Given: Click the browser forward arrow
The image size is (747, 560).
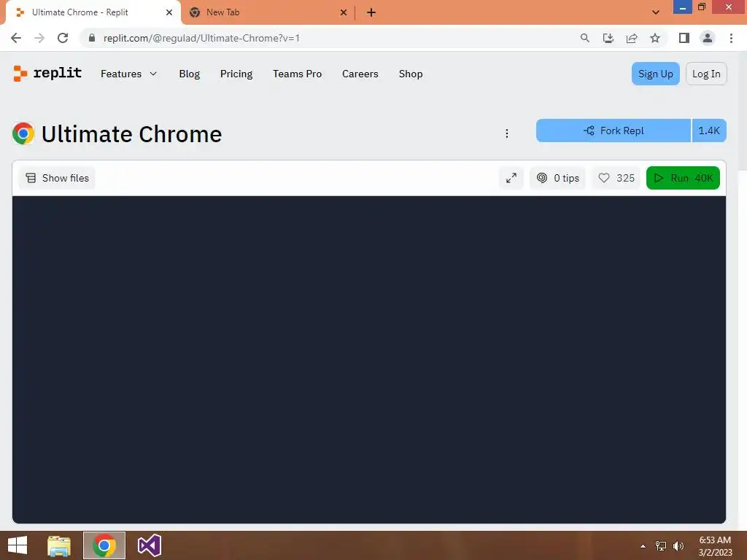Looking at the screenshot, I should coord(39,38).
